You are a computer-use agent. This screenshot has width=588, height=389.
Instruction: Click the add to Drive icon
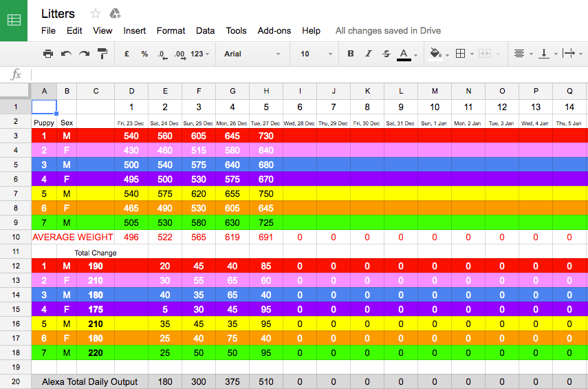tap(115, 14)
